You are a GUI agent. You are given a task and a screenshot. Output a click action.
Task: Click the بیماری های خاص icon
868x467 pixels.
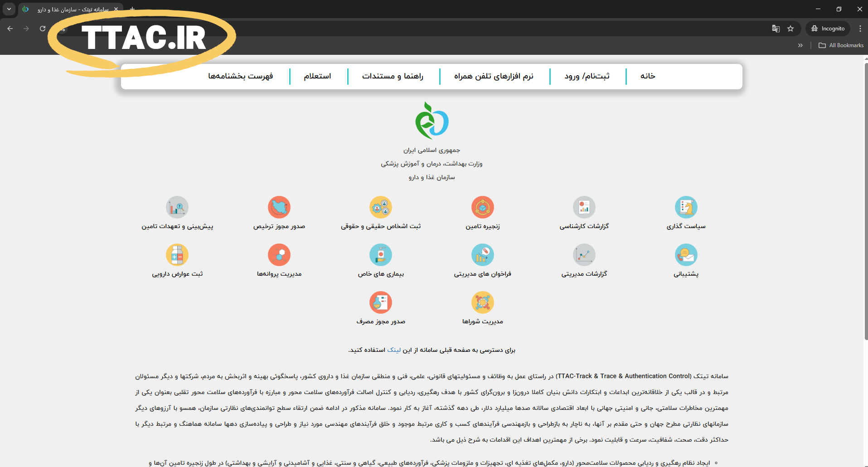point(381,255)
